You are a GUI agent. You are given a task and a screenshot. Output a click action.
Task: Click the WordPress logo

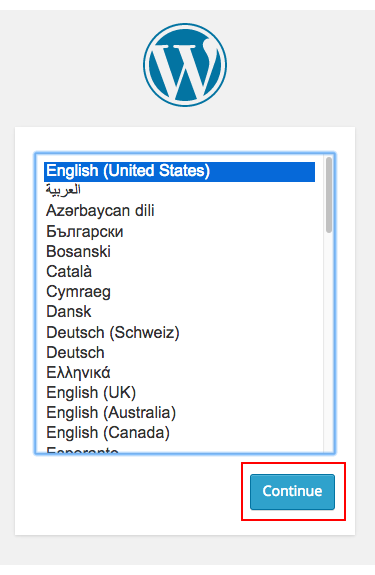[x=185, y=65]
